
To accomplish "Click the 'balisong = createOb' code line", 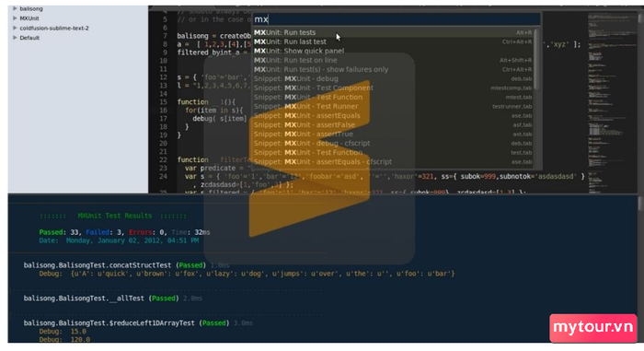I will pos(214,36).
